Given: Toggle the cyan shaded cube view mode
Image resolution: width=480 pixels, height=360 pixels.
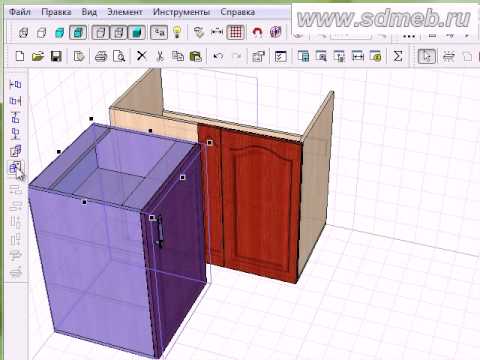Looking at the screenshot, I should tap(59, 33).
